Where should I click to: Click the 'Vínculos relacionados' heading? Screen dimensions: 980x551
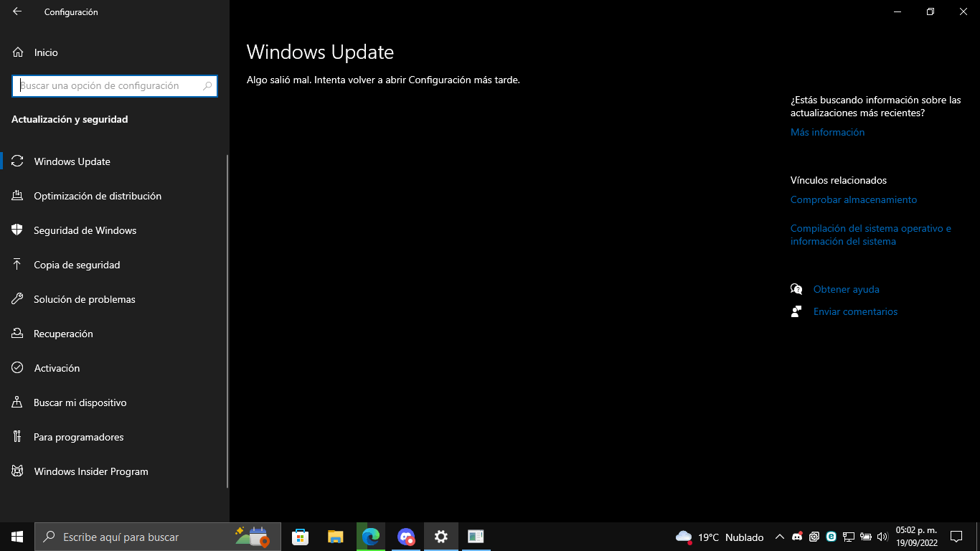[x=839, y=180]
